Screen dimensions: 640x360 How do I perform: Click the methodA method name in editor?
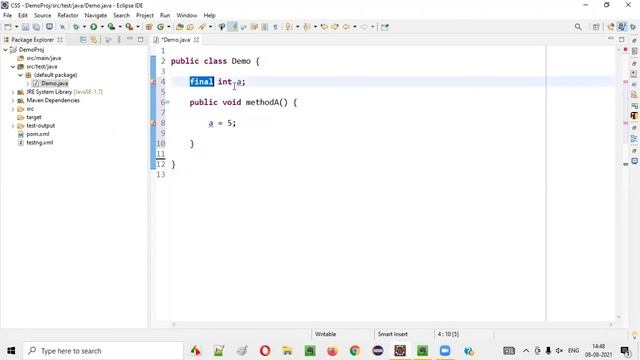tap(262, 102)
